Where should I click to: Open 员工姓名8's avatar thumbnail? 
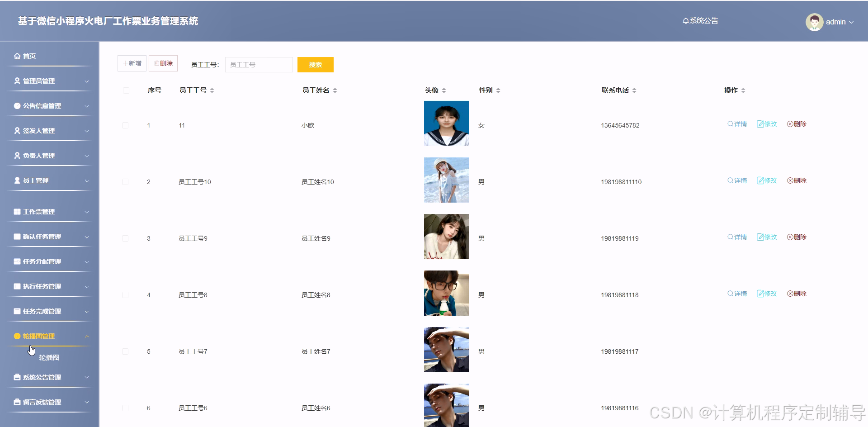click(447, 293)
